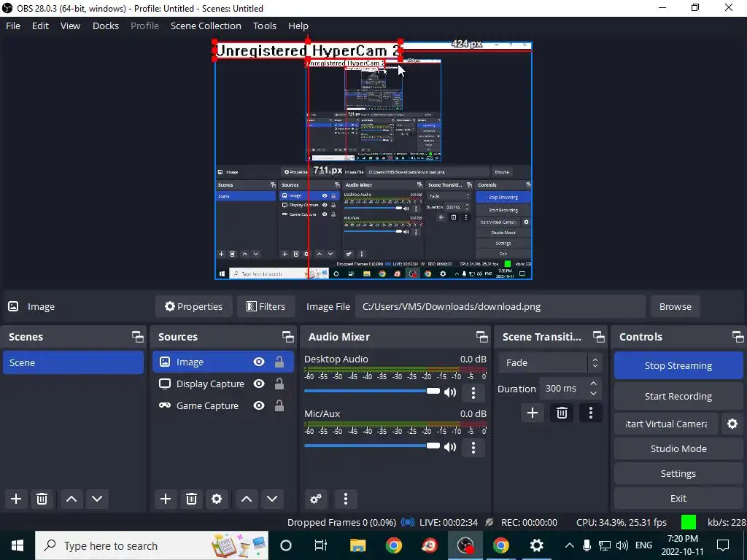
Task: Open source Filters button
Action: point(266,307)
